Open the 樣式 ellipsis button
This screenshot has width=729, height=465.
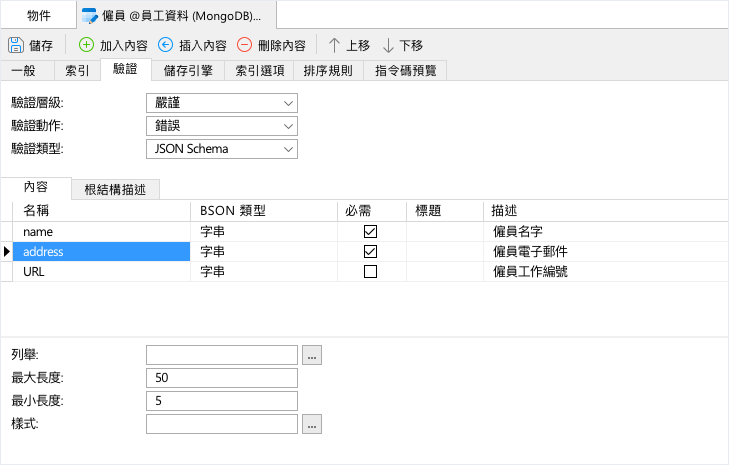pyautogui.click(x=311, y=424)
